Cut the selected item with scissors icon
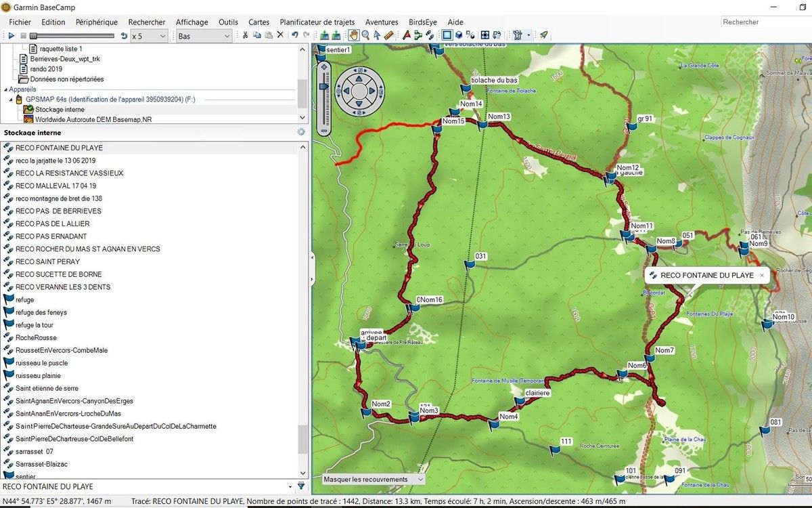The image size is (812, 508). click(245, 36)
